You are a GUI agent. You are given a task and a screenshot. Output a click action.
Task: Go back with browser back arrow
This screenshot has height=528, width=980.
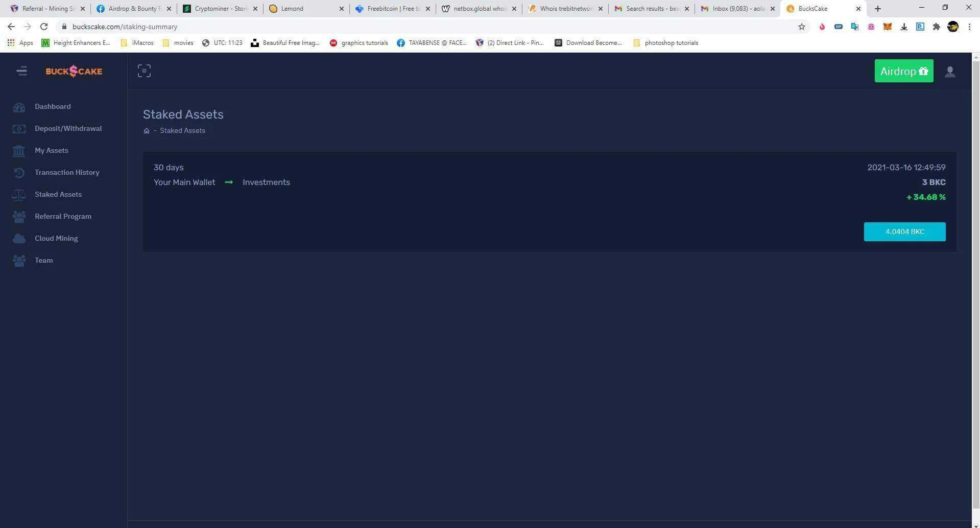(x=11, y=27)
